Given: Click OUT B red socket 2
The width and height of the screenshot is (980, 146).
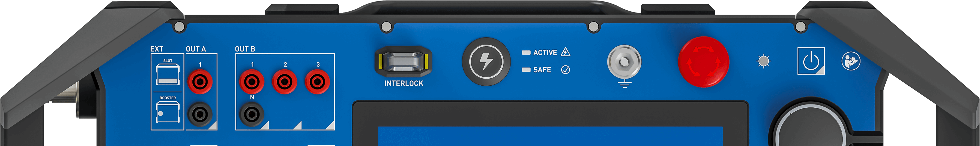Looking at the screenshot, I should pos(285,82).
